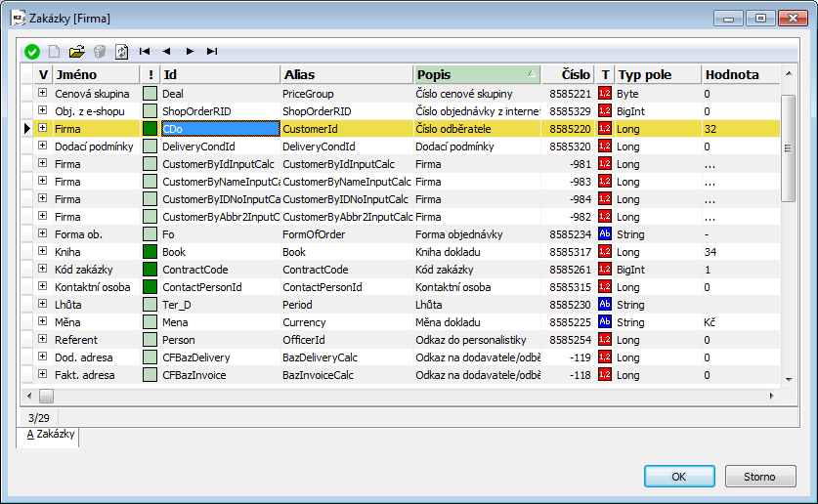
Task: Cancel with the Storno button
Action: [x=760, y=477]
